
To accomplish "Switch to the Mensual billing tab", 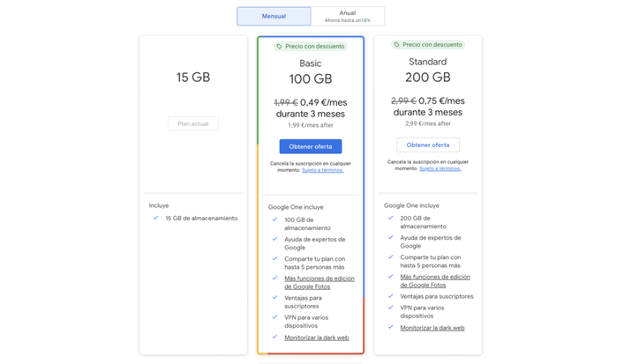I will [x=274, y=16].
